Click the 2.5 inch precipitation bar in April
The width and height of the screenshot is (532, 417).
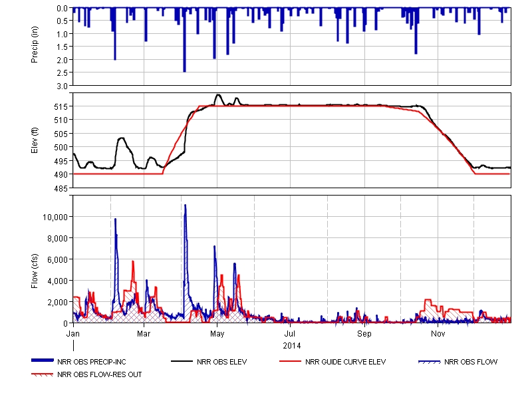pyautogui.click(x=185, y=40)
